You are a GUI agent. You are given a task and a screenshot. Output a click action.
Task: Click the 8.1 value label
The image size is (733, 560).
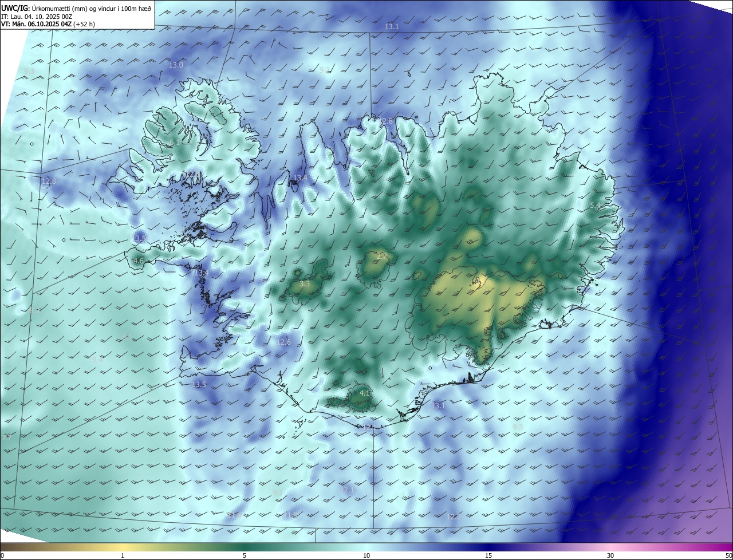(127, 337)
